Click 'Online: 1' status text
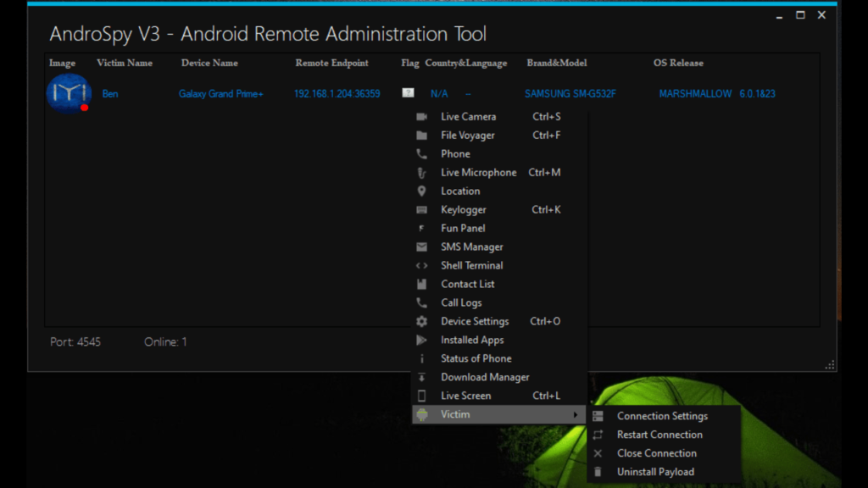This screenshot has height=488, width=868. 165,342
